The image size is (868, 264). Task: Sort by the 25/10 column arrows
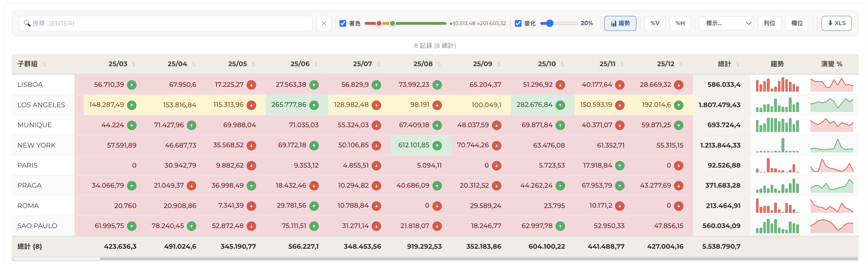point(562,64)
